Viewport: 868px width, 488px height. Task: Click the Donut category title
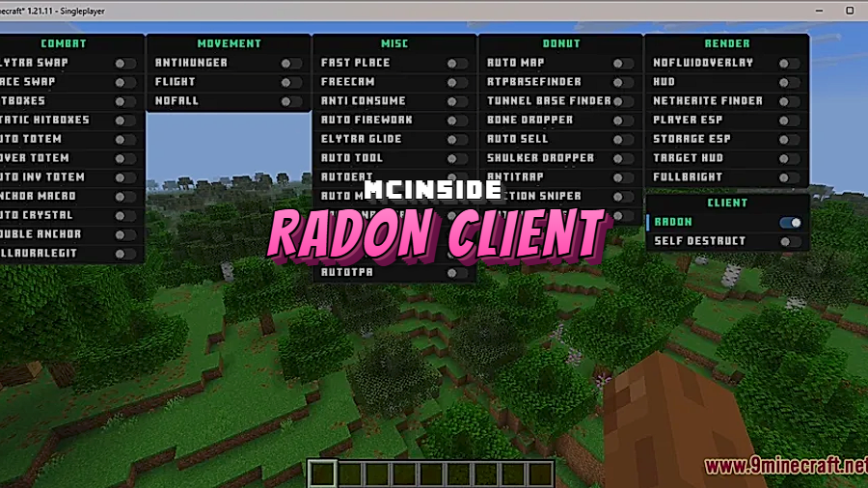click(x=560, y=43)
